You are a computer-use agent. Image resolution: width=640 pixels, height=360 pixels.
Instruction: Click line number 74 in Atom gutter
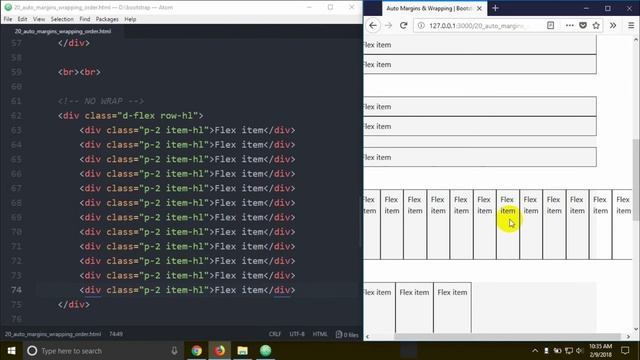[16, 290]
